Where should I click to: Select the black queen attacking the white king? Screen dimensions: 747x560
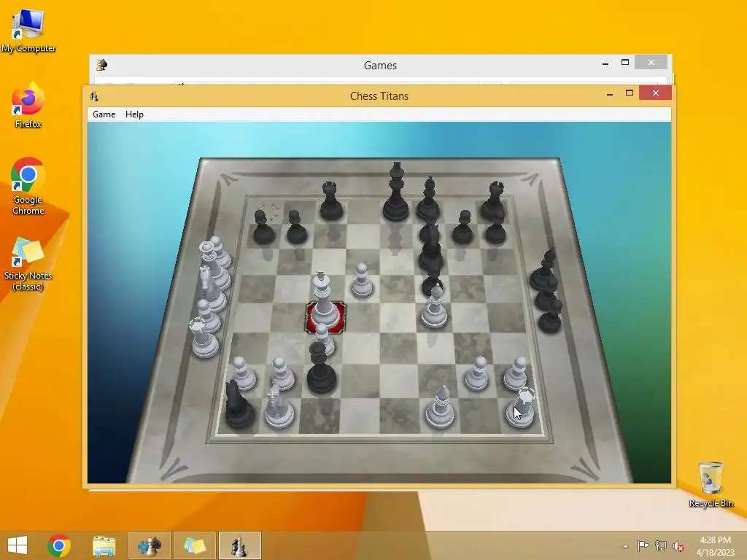pyautogui.click(x=321, y=367)
